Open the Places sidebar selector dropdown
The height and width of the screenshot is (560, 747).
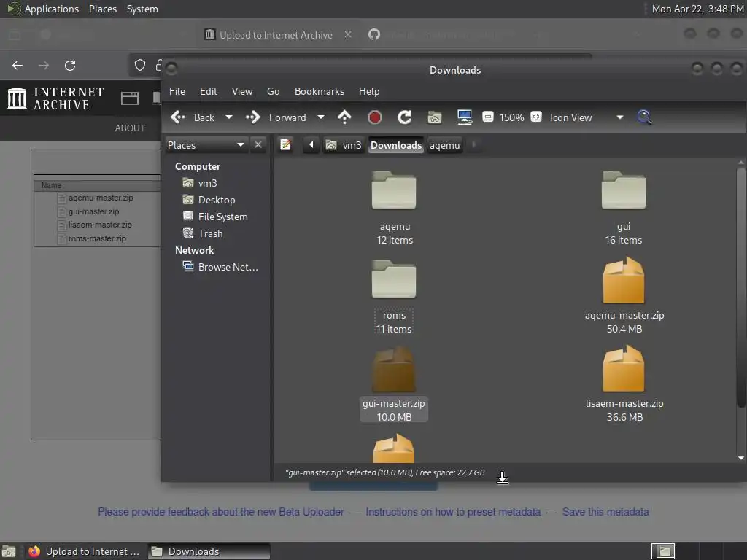tap(206, 145)
